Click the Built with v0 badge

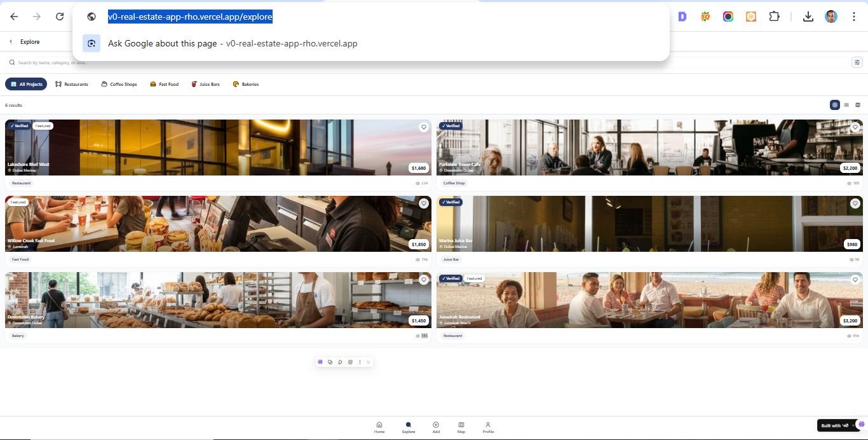coord(834,425)
